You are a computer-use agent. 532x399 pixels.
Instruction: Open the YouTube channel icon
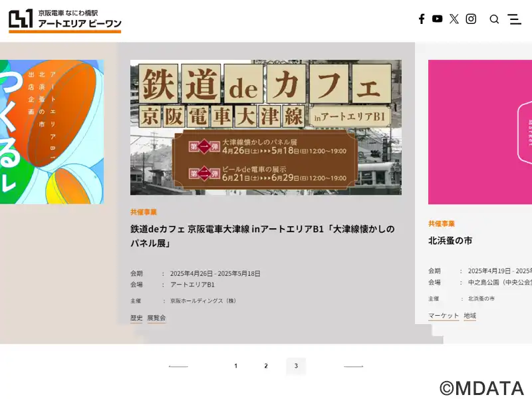tap(437, 19)
